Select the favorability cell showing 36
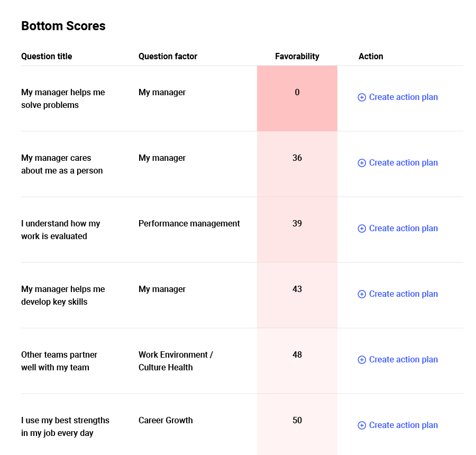 297,163
